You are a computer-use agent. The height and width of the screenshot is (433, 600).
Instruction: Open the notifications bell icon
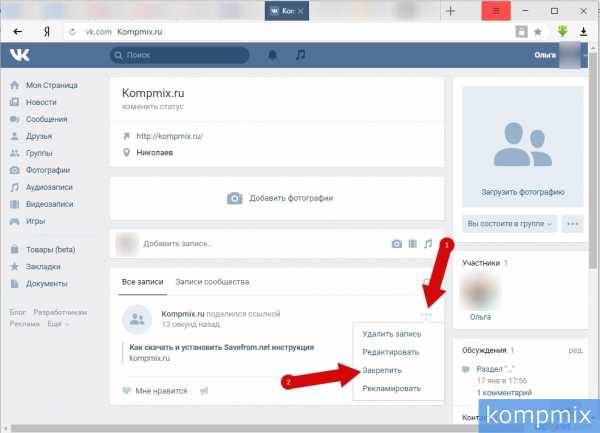tap(272, 55)
